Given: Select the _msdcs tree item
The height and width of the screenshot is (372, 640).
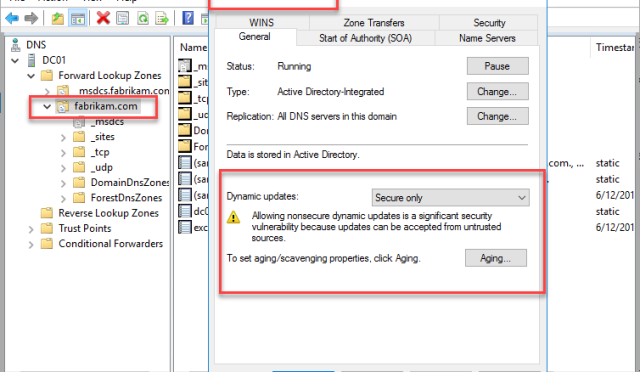Looking at the screenshot, I should [x=107, y=122].
